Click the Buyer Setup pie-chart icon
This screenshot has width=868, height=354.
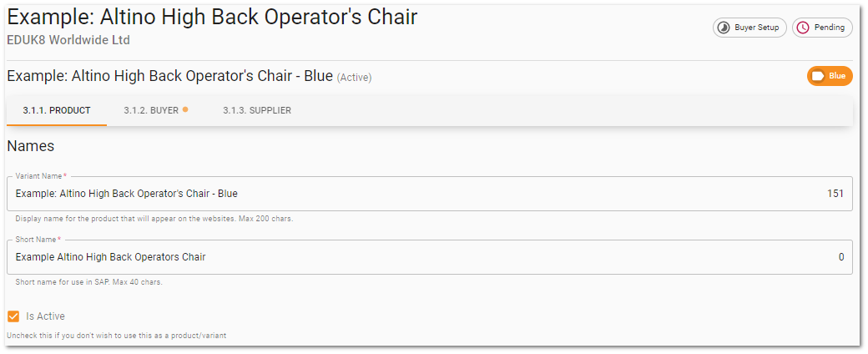coord(724,28)
